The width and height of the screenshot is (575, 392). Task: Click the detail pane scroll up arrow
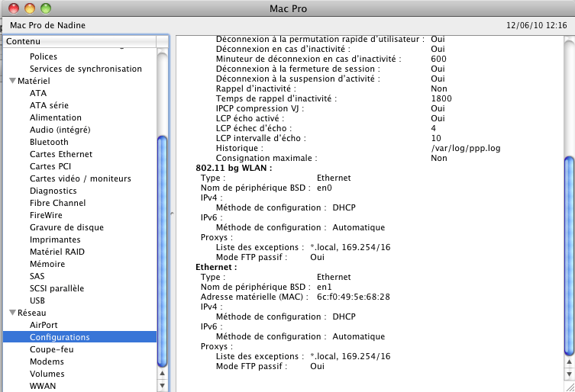tap(569, 362)
